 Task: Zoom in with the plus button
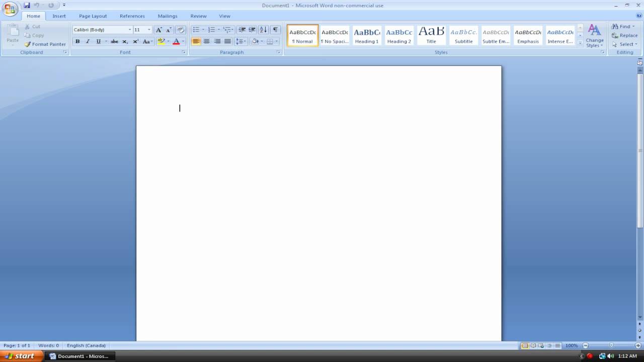[x=638, y=345]
